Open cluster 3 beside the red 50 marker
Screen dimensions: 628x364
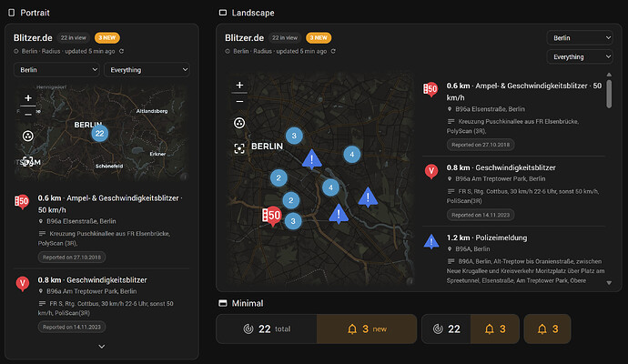[x=293, y=221]
